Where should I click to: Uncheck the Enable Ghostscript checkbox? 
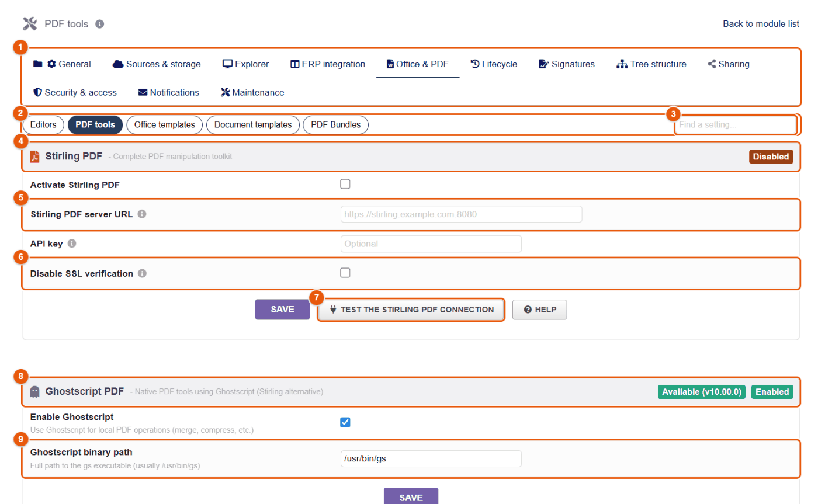click(x=345, y=422)
